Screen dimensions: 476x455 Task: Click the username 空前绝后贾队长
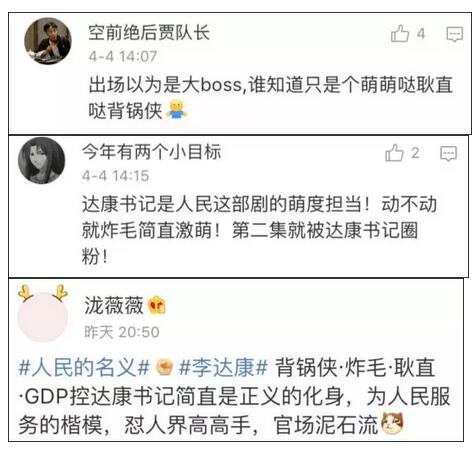pyautogui.click(x=149, y=33)
